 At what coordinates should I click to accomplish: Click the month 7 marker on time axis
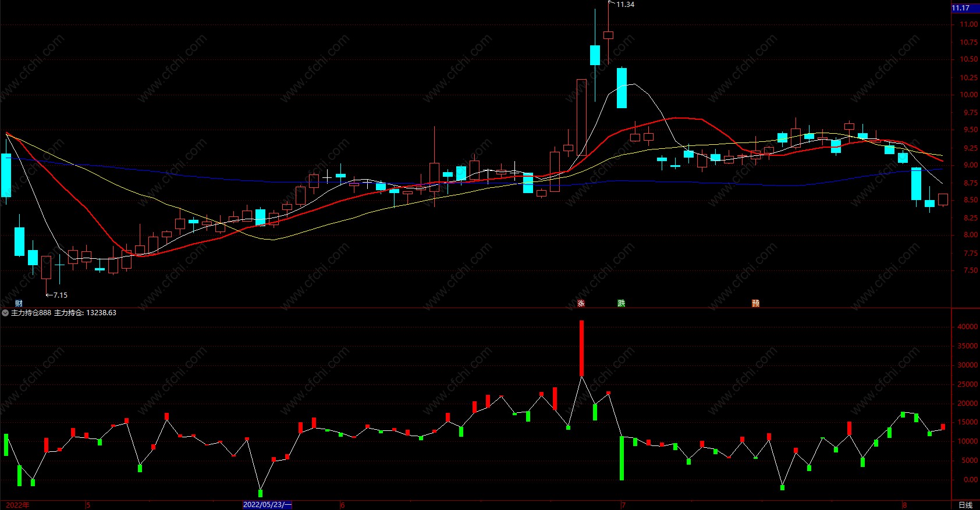pyautogui.click(x=623, y=505)
